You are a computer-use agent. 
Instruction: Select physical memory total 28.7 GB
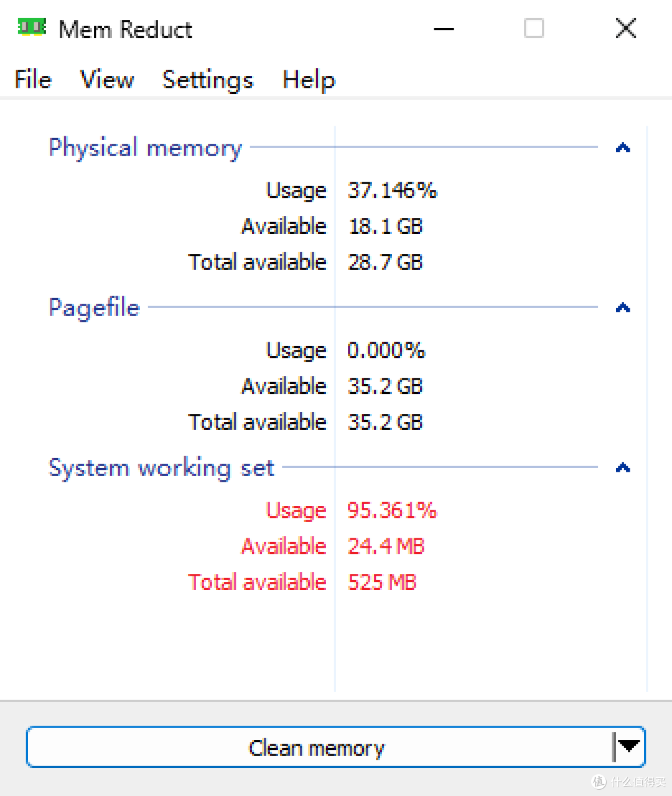click(385, 262)
